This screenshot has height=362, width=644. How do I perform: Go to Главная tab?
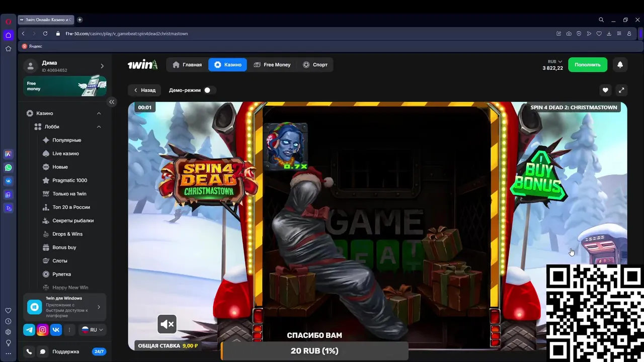point(187,64)
